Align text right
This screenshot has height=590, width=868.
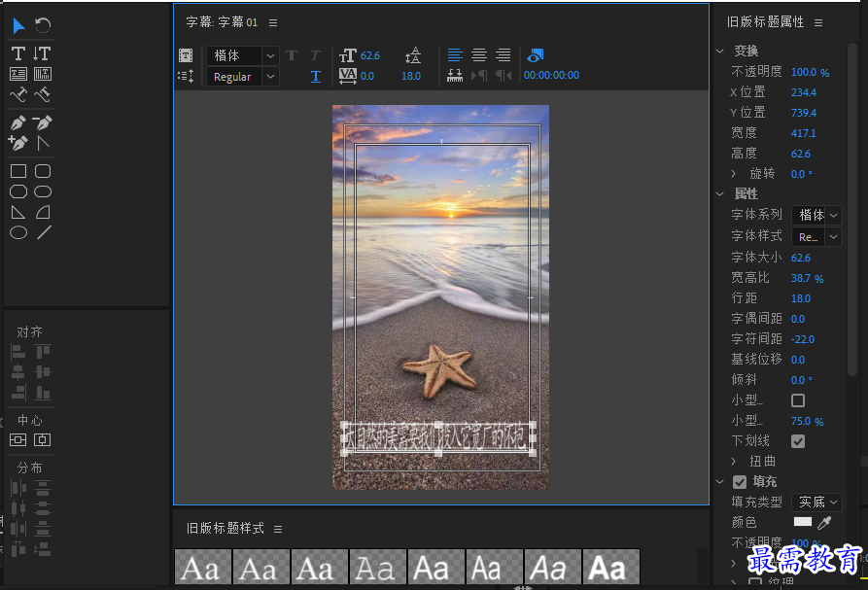pyautogui.click(x=503, y=54)
